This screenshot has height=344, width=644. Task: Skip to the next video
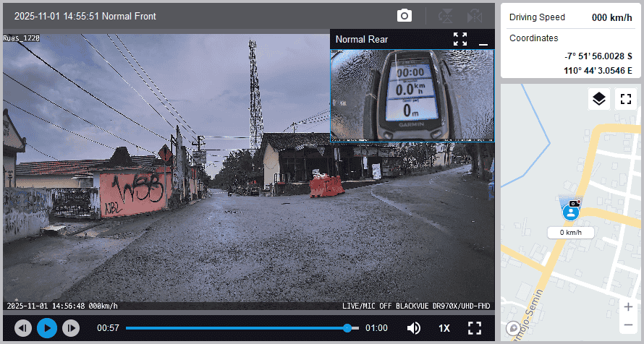pyautogui.click(x=70, y=328)
